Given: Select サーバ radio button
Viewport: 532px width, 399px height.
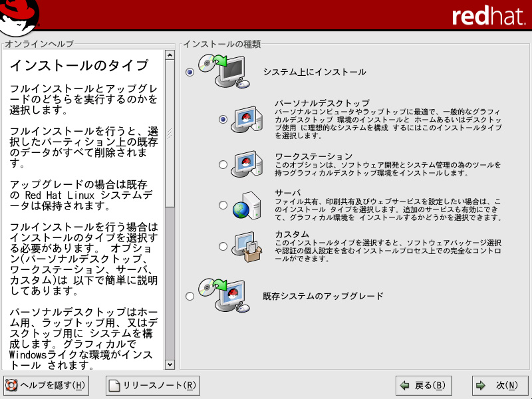Looking at the screenshot, I should tap(223, 205).
